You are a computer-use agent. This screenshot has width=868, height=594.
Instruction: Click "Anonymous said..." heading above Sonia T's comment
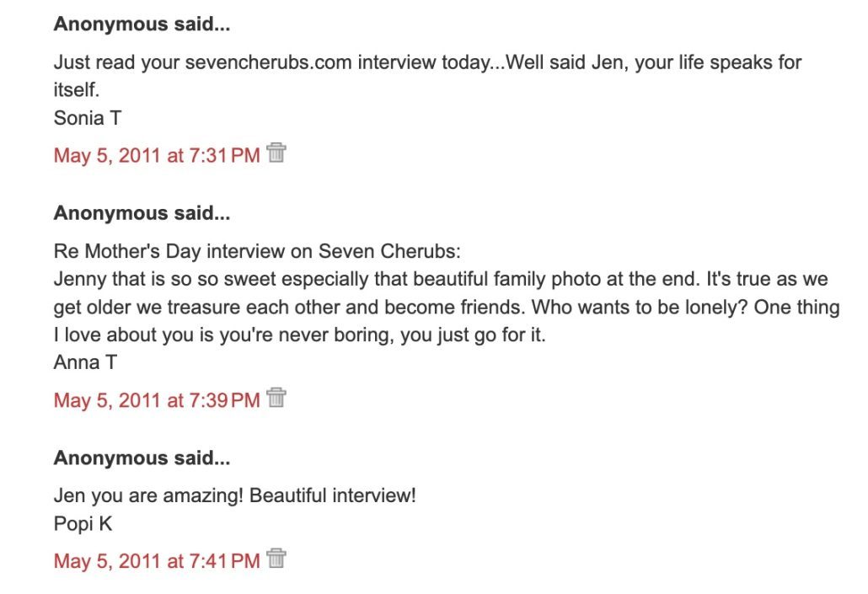(x=142, y=24)
